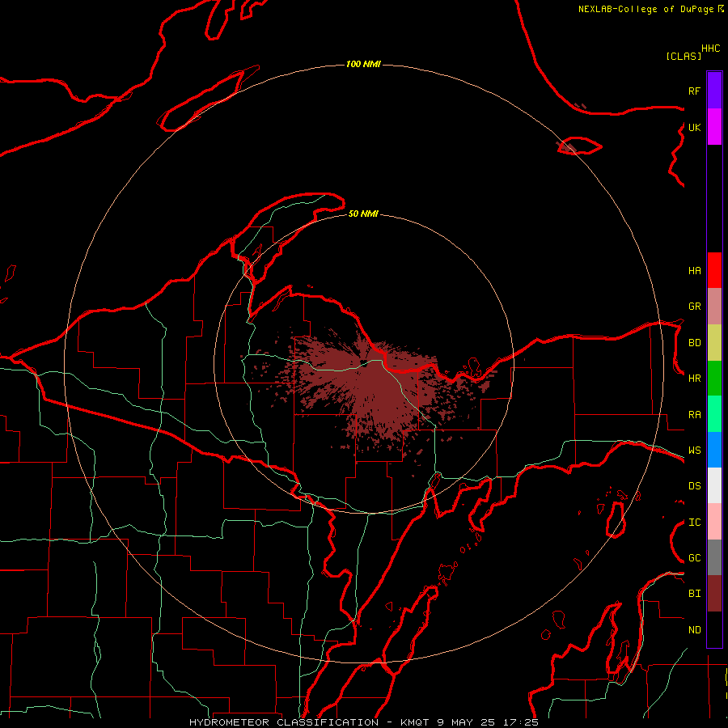Select the GR pink-brown legend swatch
This screenshot has width=728, height=728.
click(714, 307)
